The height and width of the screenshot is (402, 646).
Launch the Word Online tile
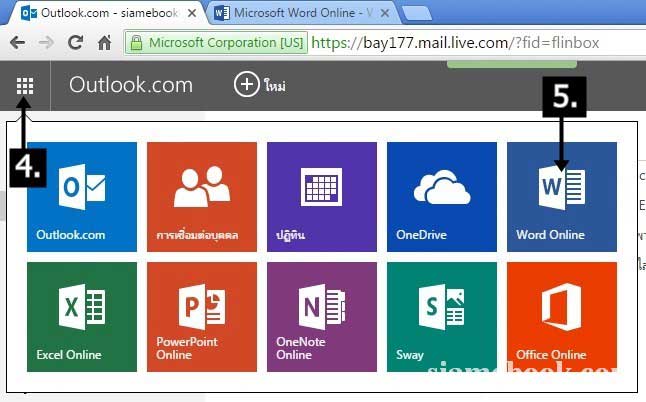562,197
